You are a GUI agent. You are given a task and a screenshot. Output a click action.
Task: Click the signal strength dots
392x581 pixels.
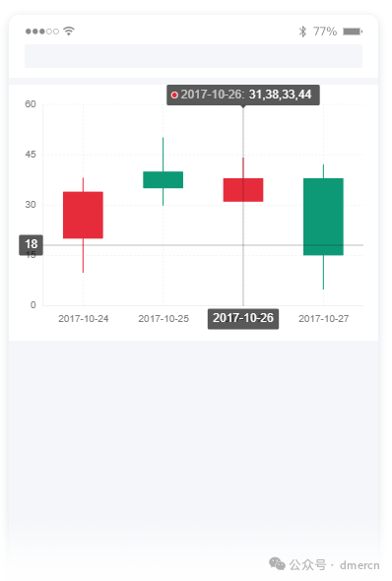(x=42, y=32)
